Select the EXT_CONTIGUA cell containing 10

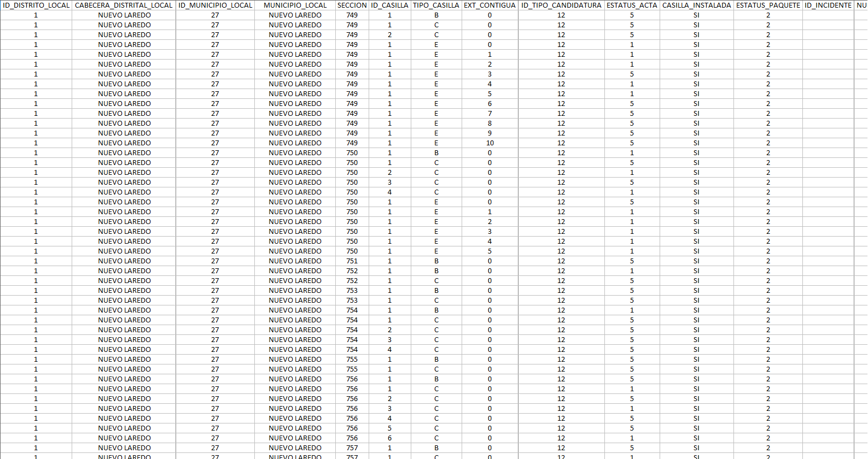pos(490,143)
